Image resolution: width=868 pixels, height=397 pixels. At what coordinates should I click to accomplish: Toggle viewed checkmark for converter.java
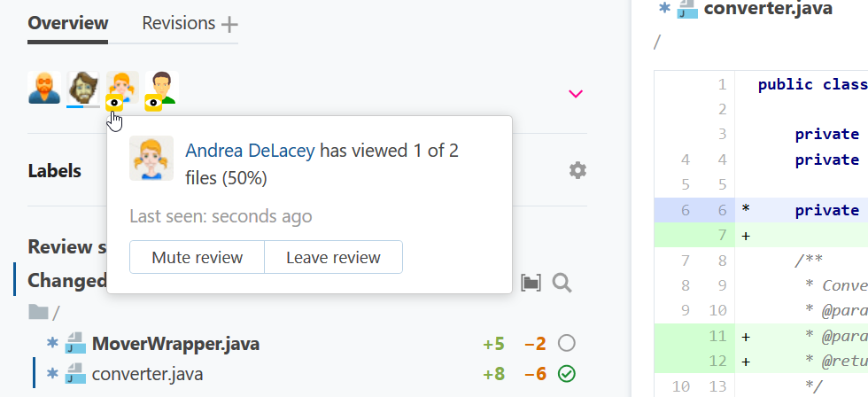tap(567, 374)
